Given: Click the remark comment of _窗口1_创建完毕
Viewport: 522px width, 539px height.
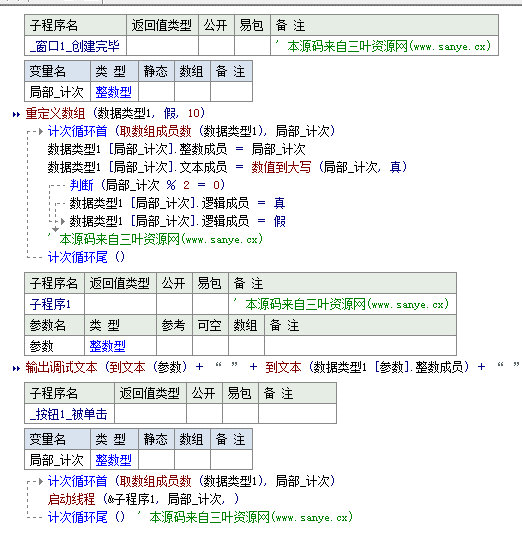Looking at the screenshot, I should [x=383, y=46].
